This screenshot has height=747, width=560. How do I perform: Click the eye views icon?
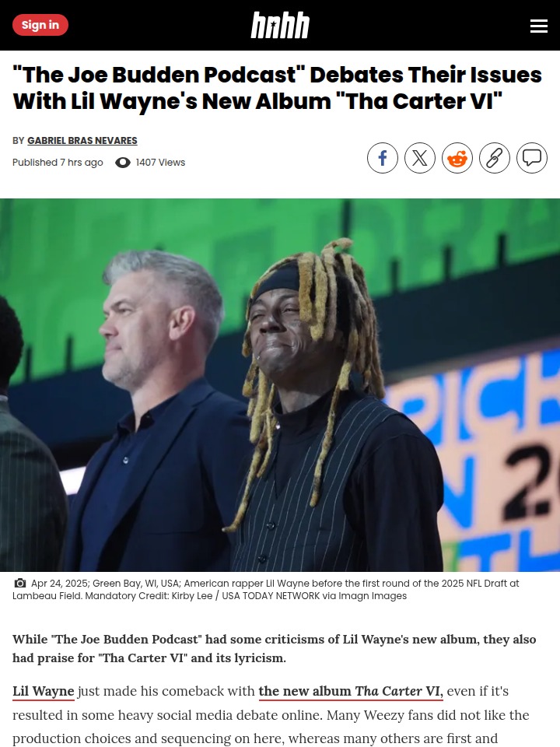coord(122,163)
